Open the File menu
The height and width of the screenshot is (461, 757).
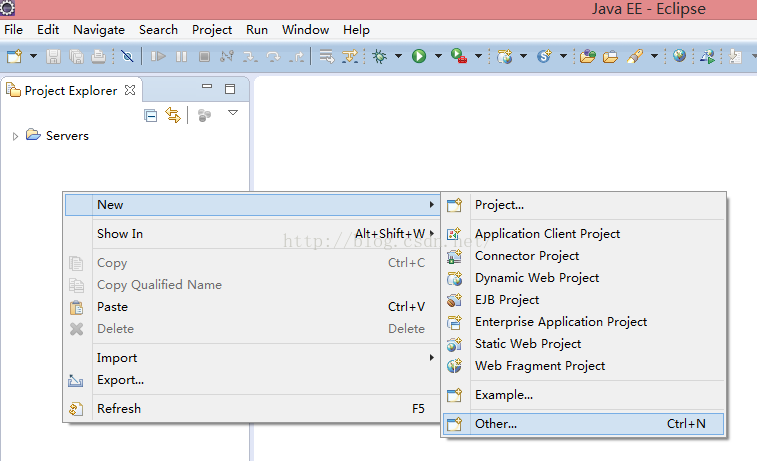[x=14, y=30]
